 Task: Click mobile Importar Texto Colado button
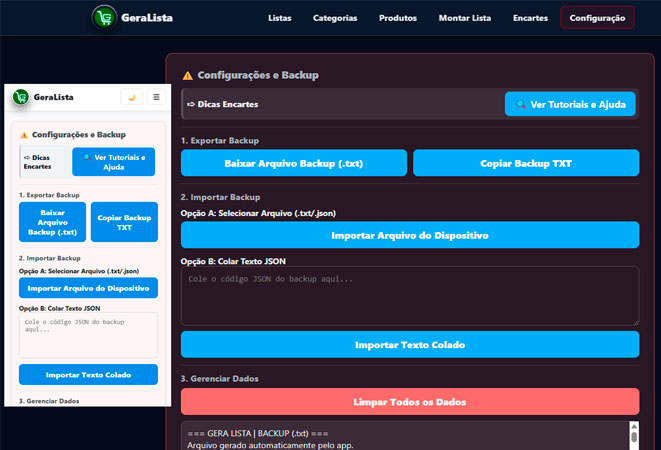pos(89,375)
